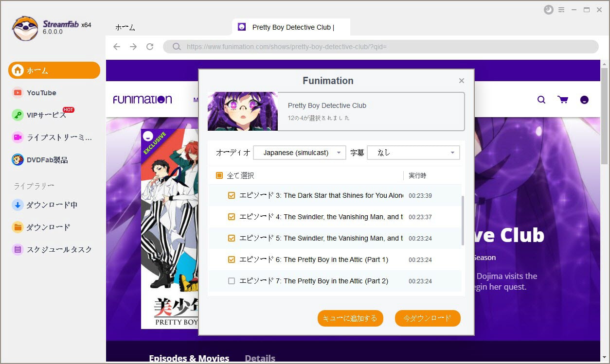Click the Pretty Boy Detective Club thumbnail
The height and width of the screenshot is (364, 610).
point(243,111)
